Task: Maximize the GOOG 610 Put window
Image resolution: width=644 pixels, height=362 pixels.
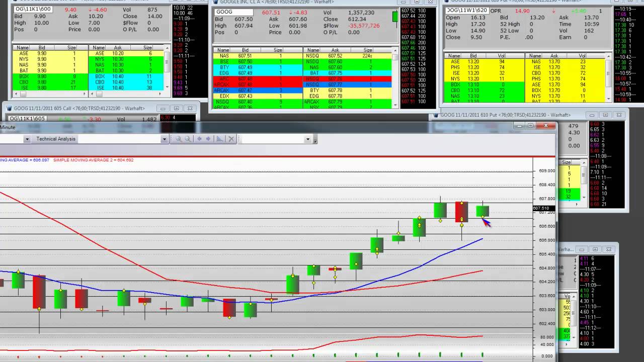Action: pos(606,115)
